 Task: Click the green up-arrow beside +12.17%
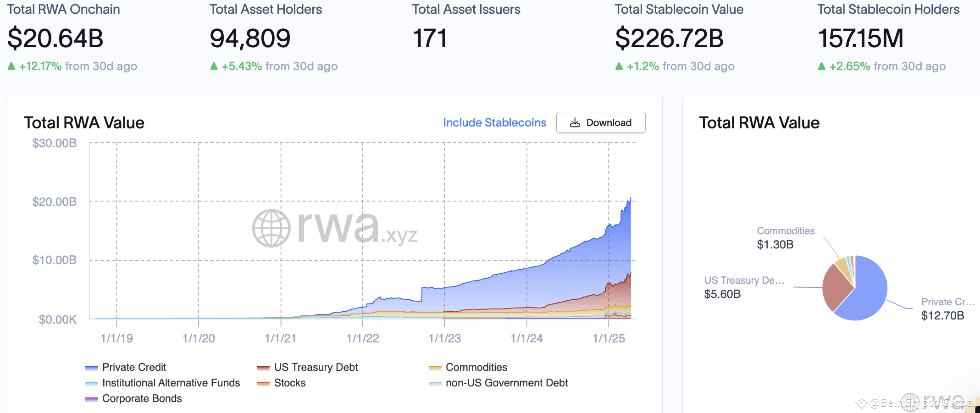tap(11, 66)
